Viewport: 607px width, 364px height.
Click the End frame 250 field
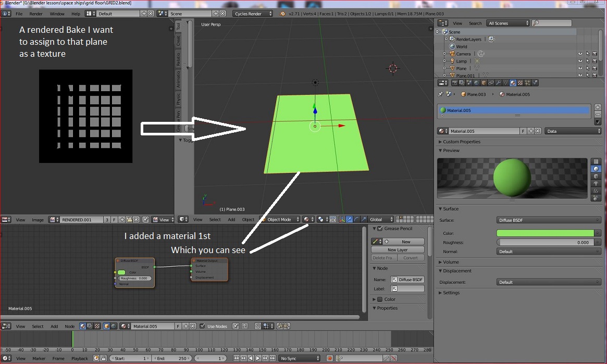click(x=171, y=358)
